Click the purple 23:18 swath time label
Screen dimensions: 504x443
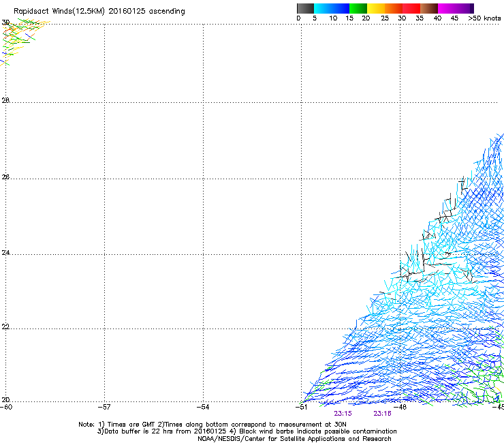tap(382, 414)
